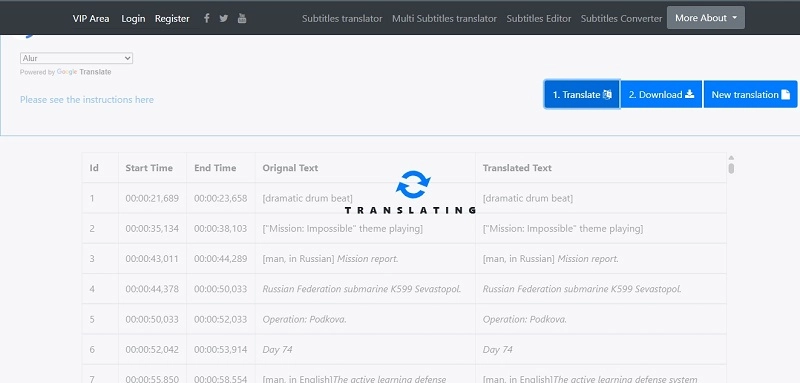
Task: Click translated 'Operation: Podkova.' text
Action: point(524,319)
